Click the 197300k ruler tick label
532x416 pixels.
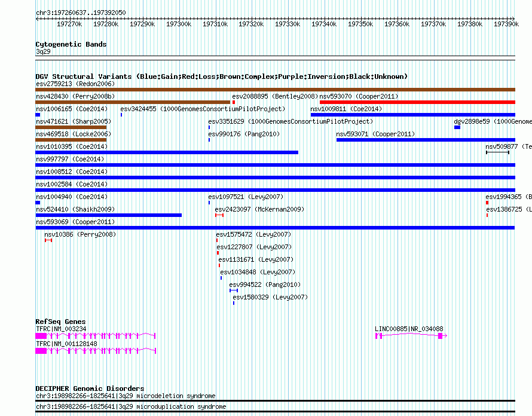click(x=179, y=24)
